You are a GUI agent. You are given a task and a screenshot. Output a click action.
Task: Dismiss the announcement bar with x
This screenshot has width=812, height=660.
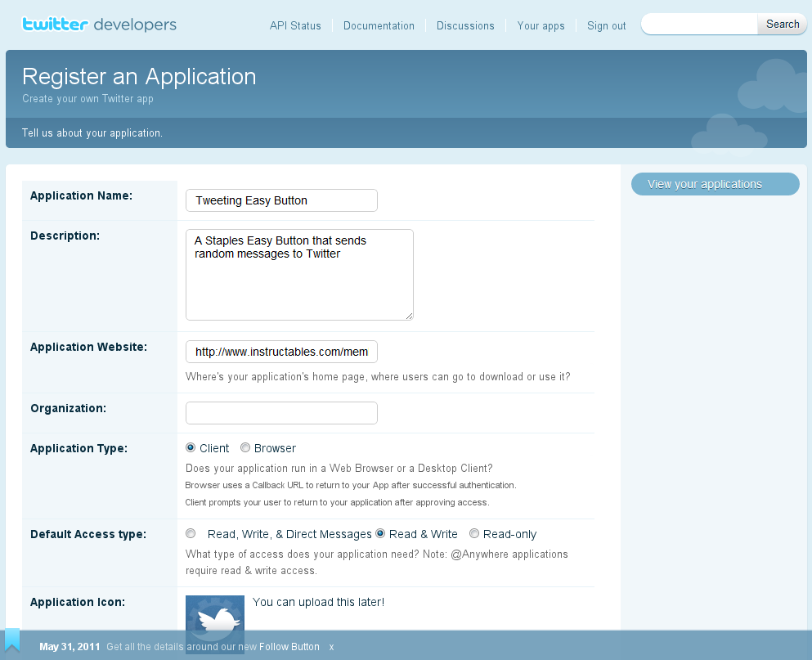pyautogui.click(x=331, y=647)
